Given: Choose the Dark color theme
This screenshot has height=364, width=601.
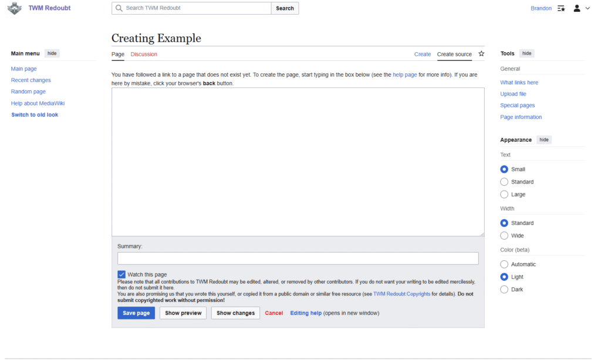Looking at the screenshot, I should pyautogui.click(x=504, y=290).
